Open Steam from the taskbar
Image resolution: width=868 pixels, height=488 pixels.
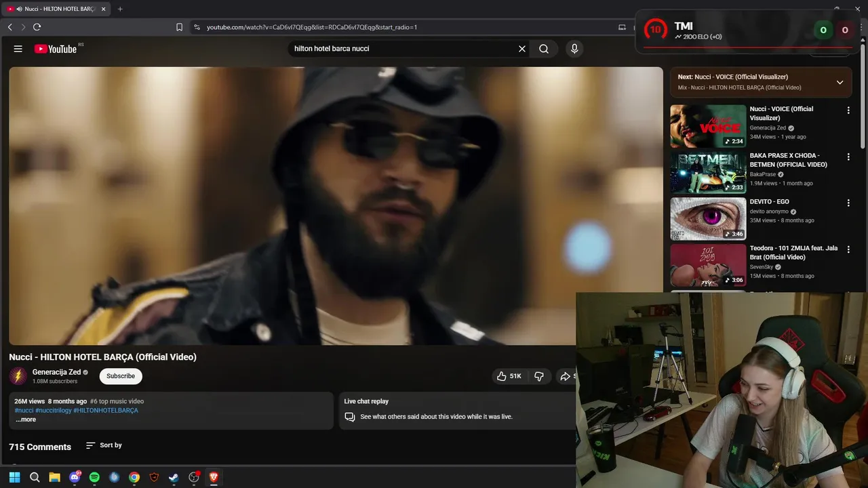(174, 477)
